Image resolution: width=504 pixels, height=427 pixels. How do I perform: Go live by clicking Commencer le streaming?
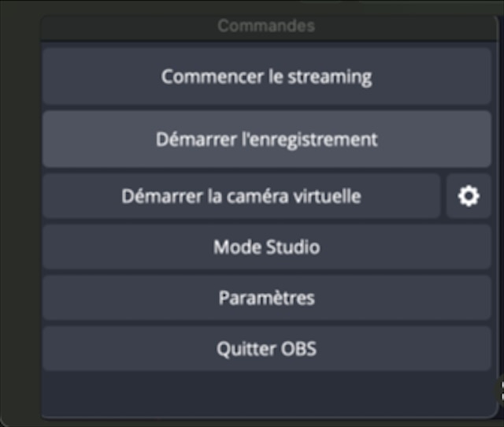pos(266,77)
